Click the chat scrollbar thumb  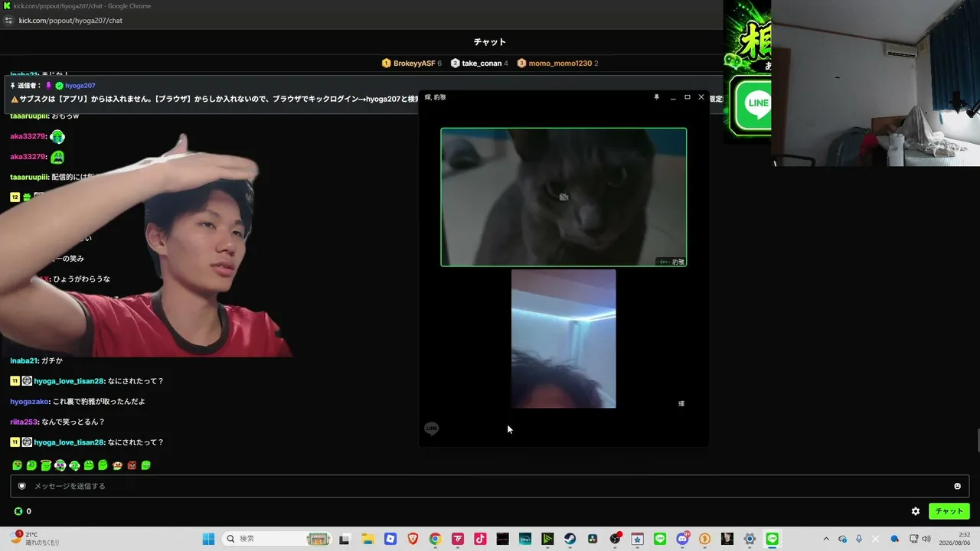[x=977, y=442]
